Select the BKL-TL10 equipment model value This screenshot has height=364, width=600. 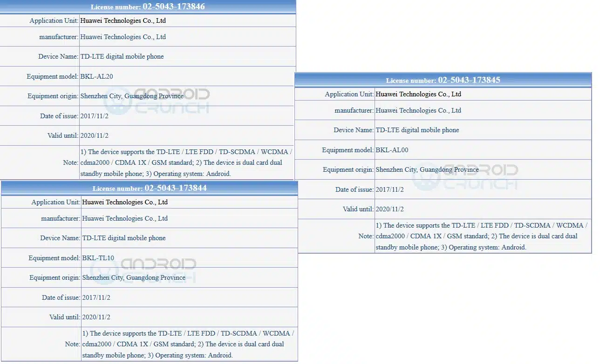[98, 258]
